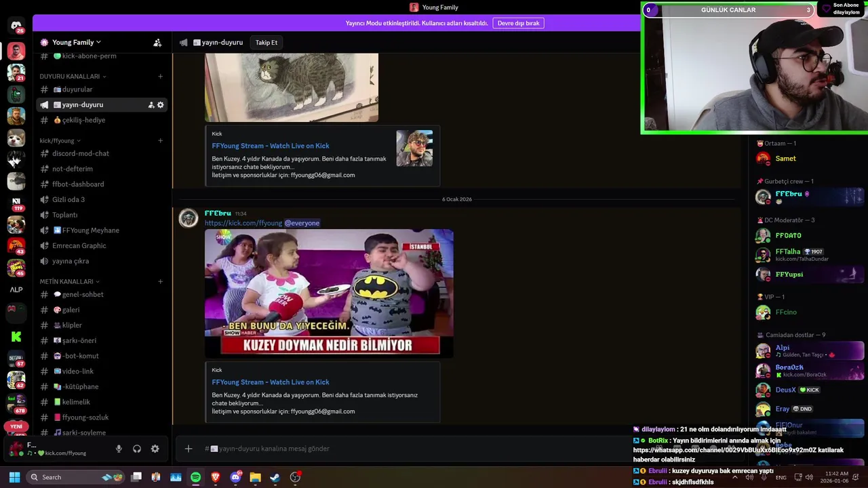This screenshot has width=868, height=488.
Task: Open yayın-duyuru channel settings gear
Action: tap(161, 105)
